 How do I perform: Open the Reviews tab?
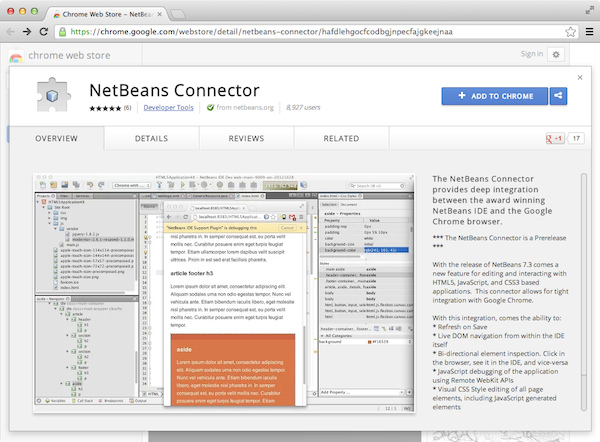pos(246,138)
